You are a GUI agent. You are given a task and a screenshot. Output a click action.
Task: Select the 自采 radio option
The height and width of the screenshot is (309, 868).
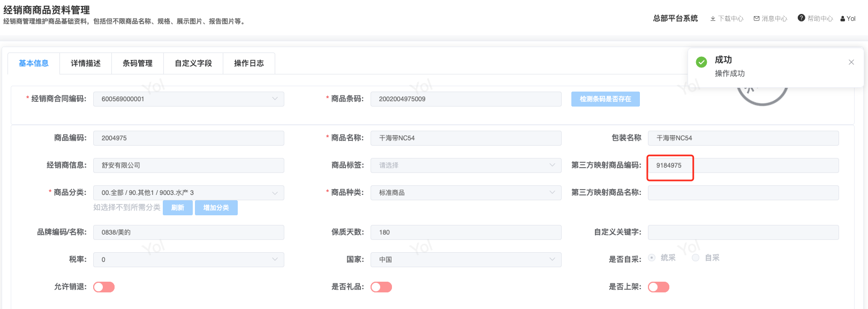696,258
